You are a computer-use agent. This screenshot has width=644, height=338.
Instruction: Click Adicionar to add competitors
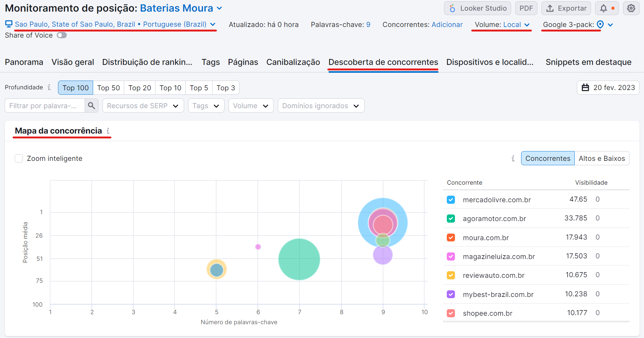coord(447,24)
